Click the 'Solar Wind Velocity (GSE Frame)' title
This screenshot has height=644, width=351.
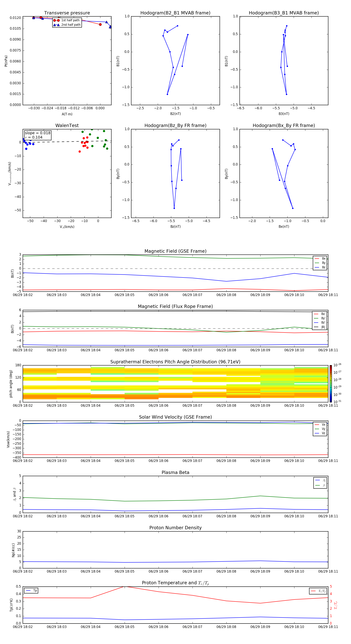[175, 417]
